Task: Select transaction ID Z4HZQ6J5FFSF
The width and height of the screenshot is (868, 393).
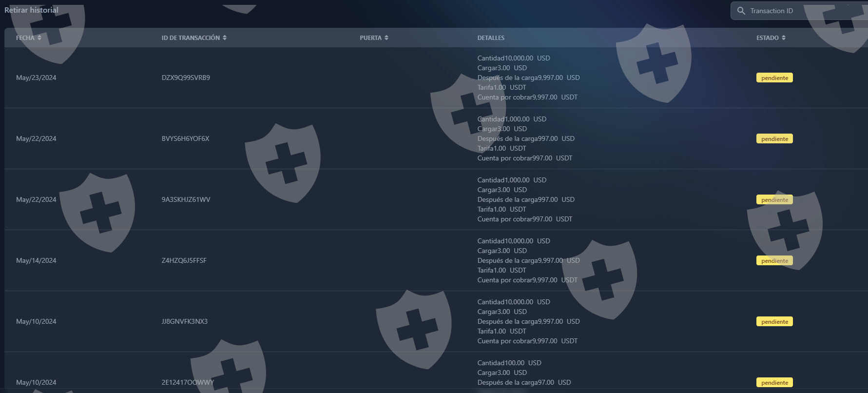Action: pyautogui.click(x=184, y=260)
